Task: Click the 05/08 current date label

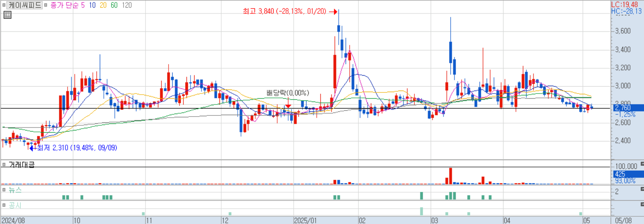Action: pos(624,220)
